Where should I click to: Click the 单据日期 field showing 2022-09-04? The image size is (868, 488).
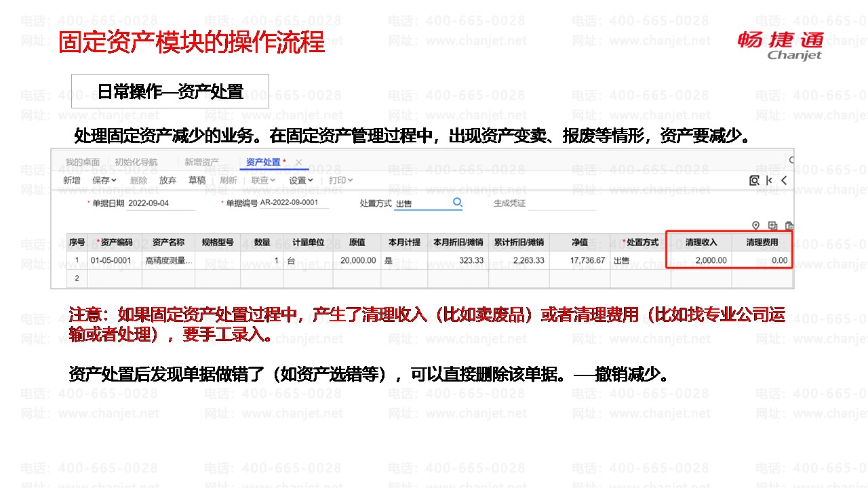tap(161, 203)
